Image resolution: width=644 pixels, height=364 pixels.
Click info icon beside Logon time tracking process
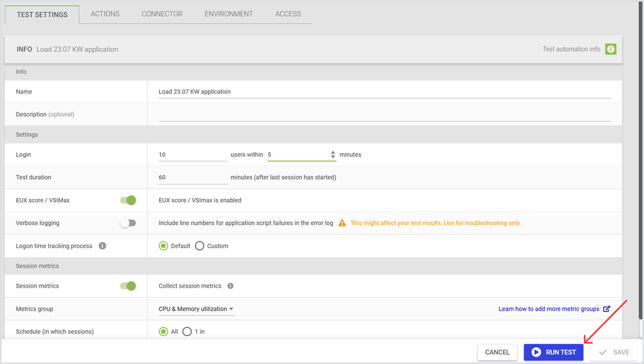coord(102,246)
